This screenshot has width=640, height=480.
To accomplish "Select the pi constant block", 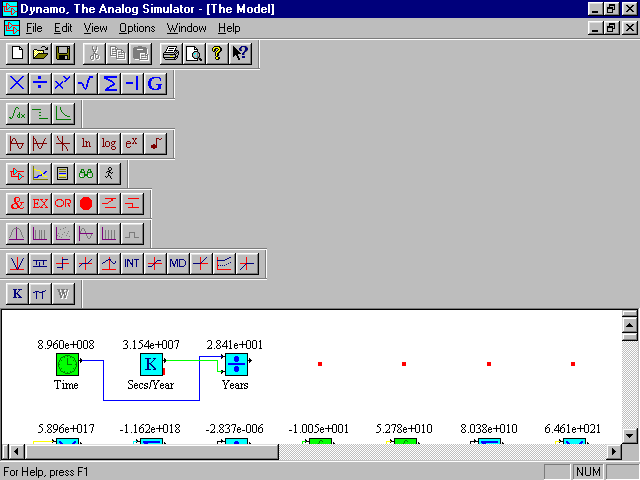I will (x=40, y=293).
